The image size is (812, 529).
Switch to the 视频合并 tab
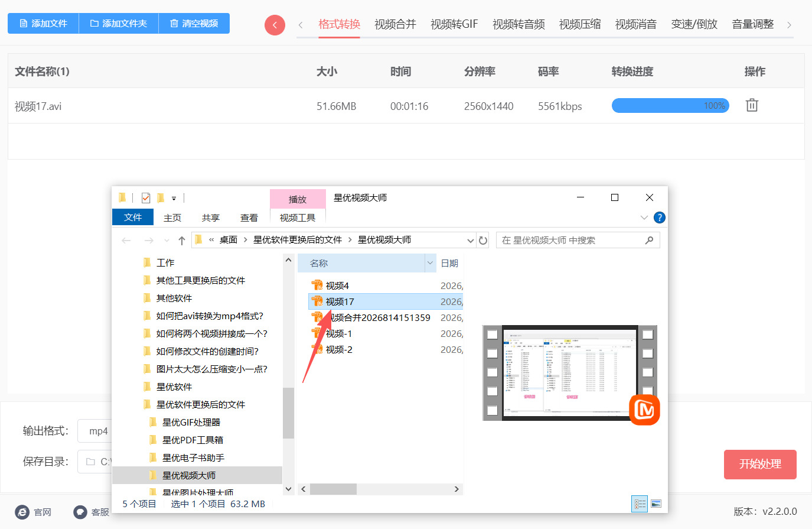point(395,24)
